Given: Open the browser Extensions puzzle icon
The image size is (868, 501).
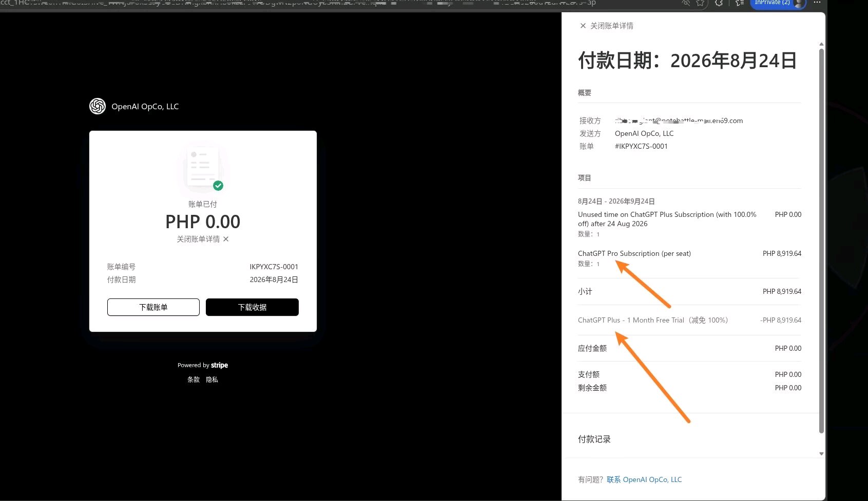Looking at the screenshot, I should coord(719,3).
